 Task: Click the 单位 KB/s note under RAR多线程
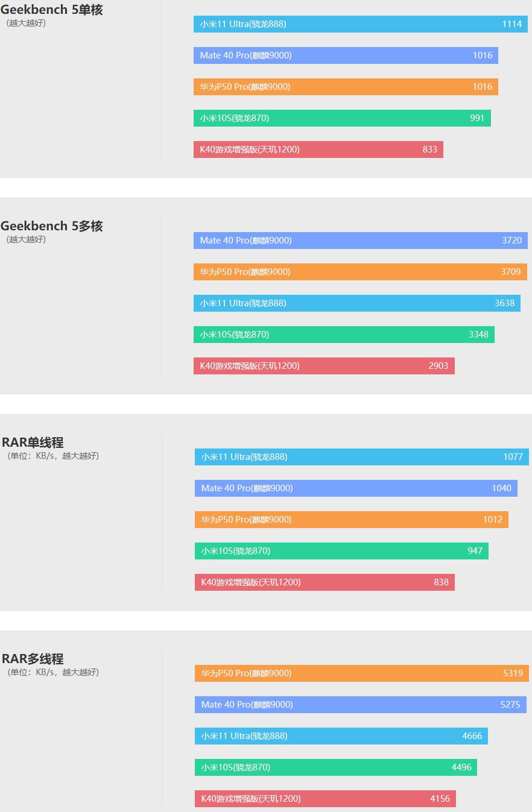coord(53,672)
